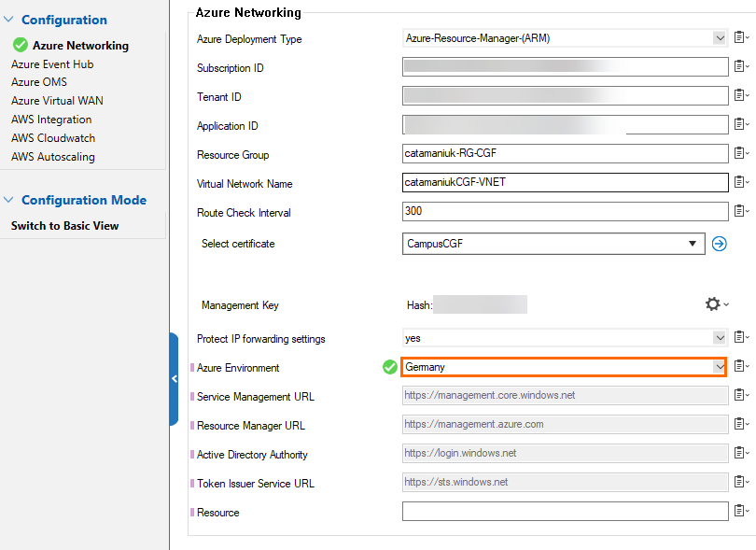Open clipboard menu icon for Service Management URL
Image resolution: width=756 pixels, height=550 pixels.
point(741,395)
